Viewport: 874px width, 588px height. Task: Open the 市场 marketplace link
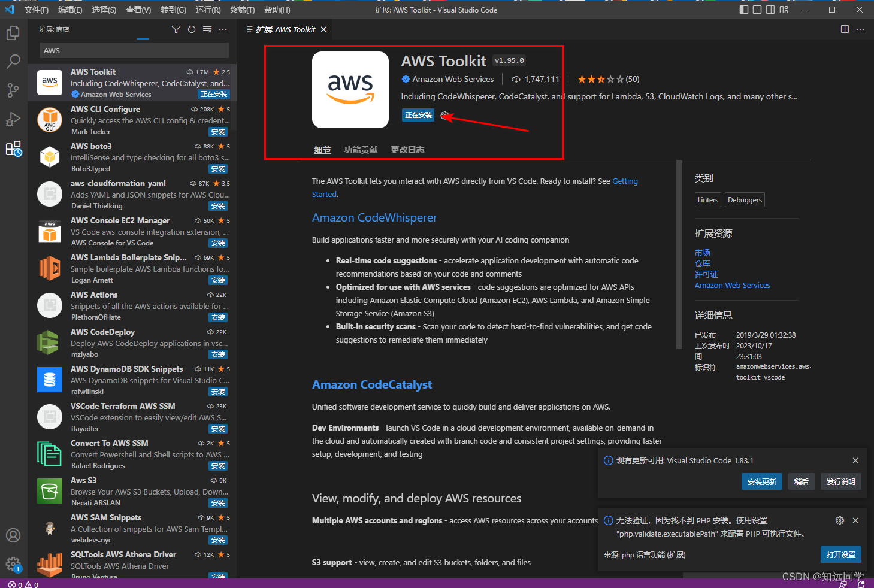point(702,253)
